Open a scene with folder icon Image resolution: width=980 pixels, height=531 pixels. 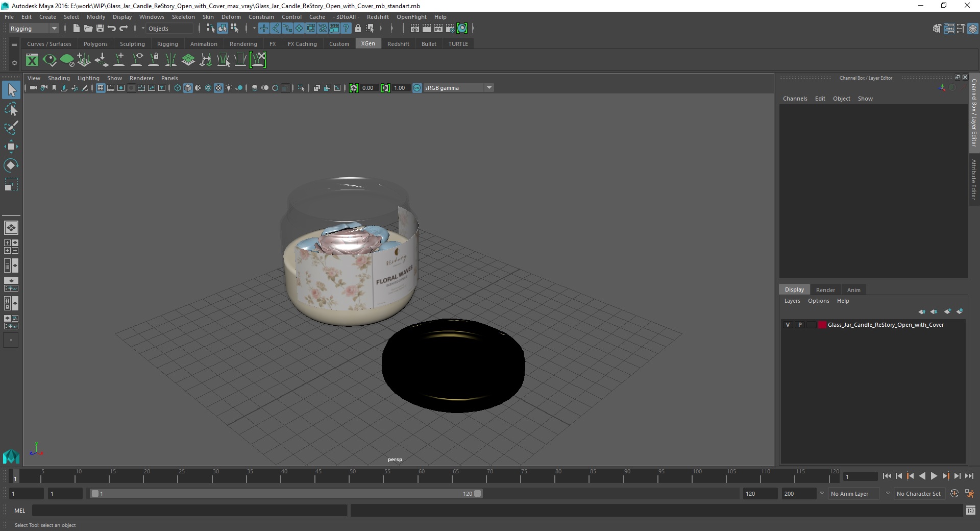(x=88, y=29)
